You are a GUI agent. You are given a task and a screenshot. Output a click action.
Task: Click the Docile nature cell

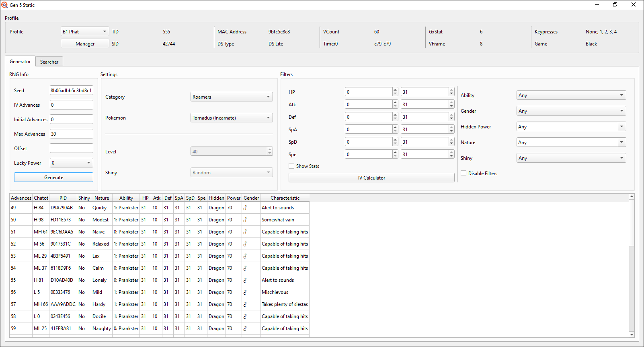(x=102, y=316)
